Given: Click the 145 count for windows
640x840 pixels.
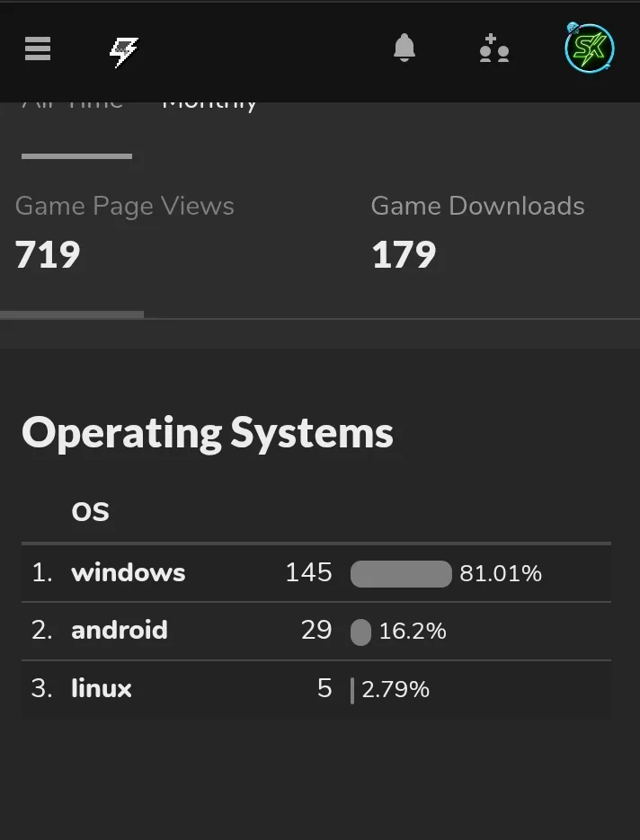Looking at the screenshot, I should point(308,573).
